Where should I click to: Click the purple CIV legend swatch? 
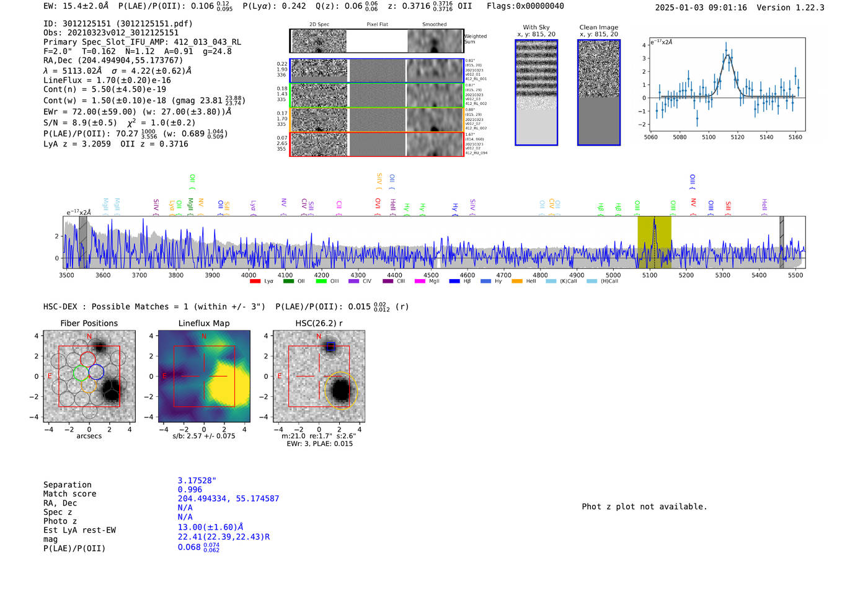[354, 282]
